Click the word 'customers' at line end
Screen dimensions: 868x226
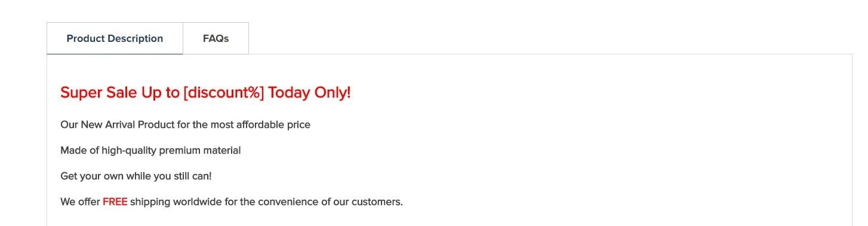(375, 202)
